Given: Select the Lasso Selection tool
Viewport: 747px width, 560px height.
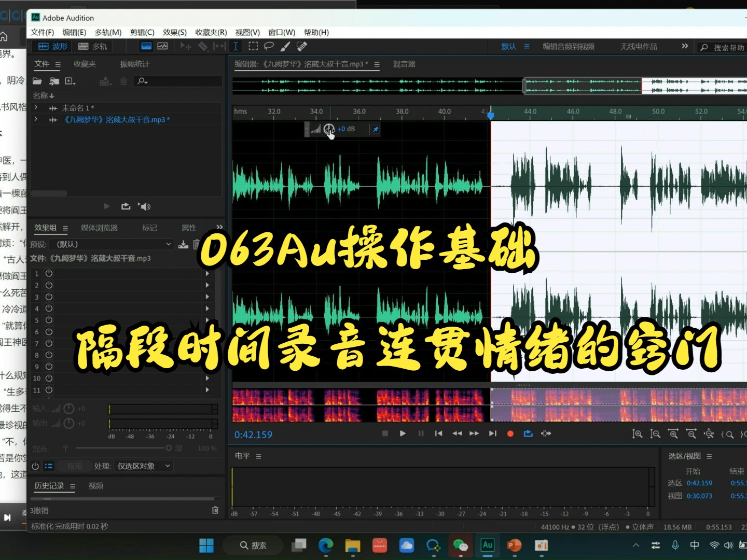Looking at the screenshot, I should point(269,46).
